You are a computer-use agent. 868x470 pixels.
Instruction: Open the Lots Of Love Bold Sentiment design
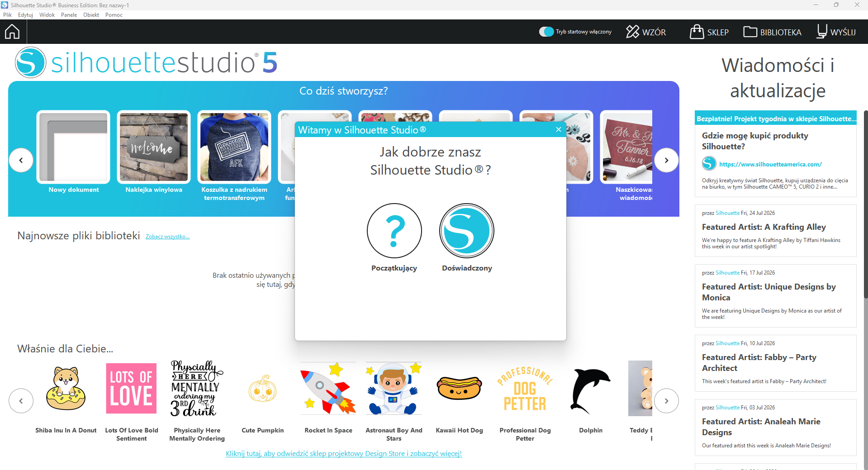click(x=132, y=389)
